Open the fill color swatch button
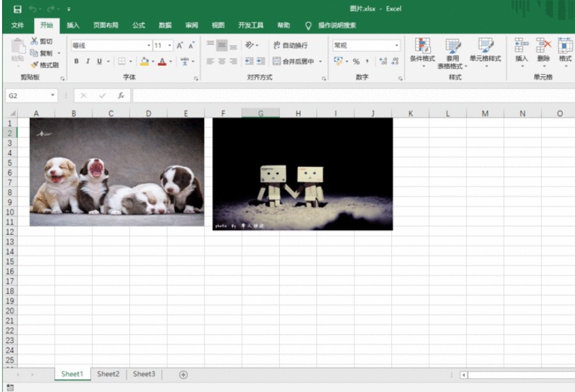The image size is (575, 392). tap(144, 61)
